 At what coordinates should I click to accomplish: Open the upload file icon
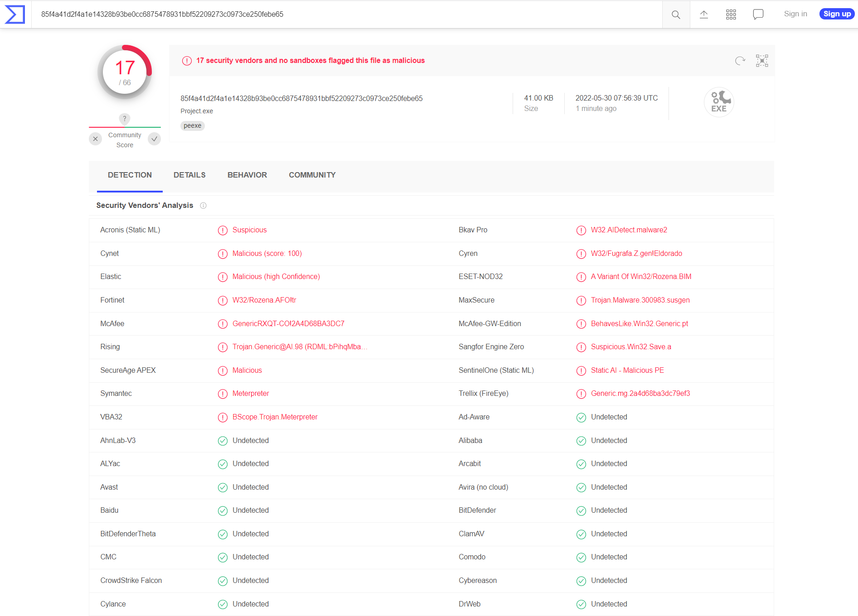click(703, 14)
